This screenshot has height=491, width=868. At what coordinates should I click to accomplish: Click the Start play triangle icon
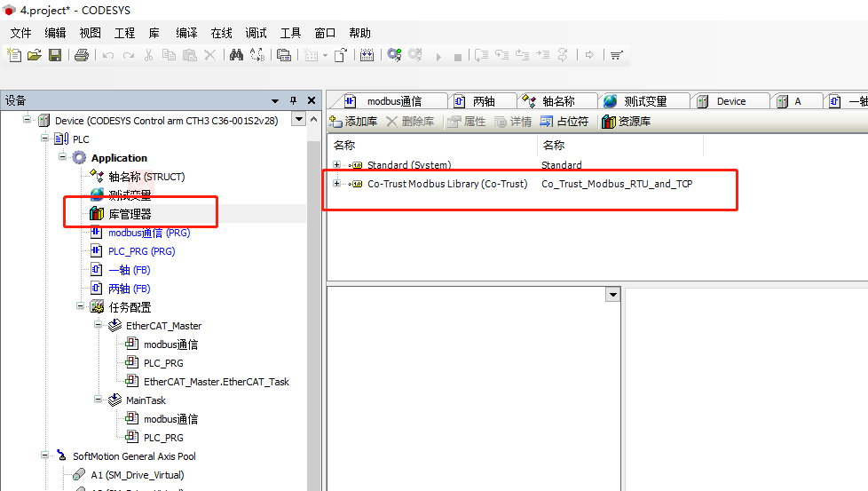(x=438, y=57)
